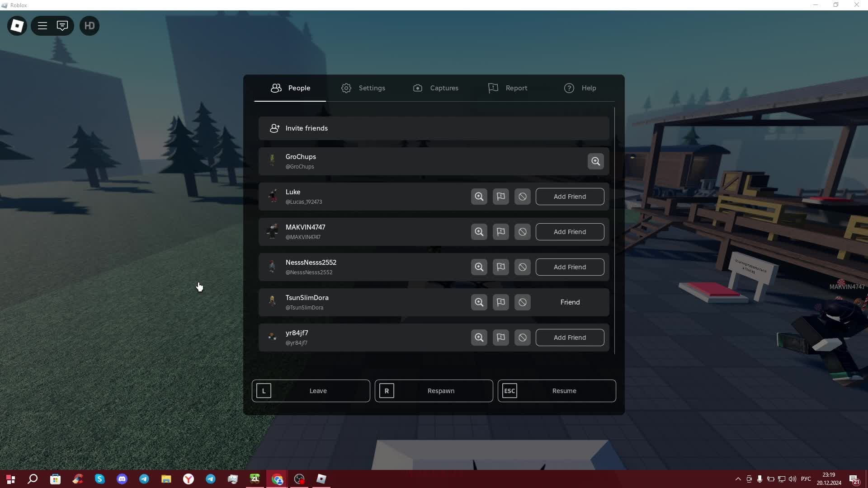
Task: Click the volume icon in system tray
Action: click(792, 479)
